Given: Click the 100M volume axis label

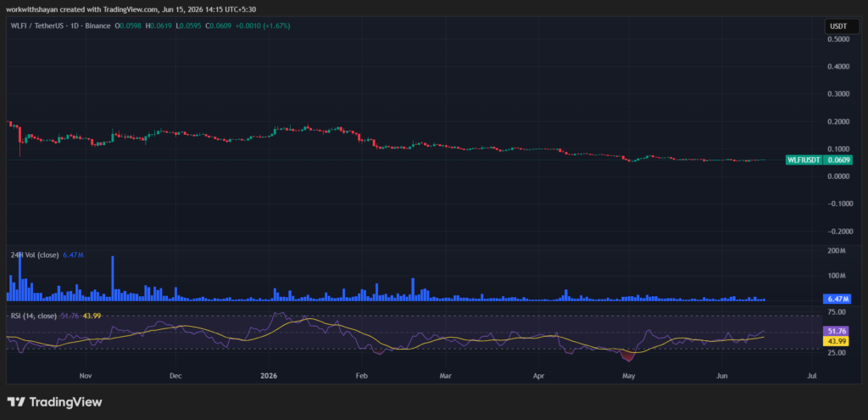Looking at the screenshot, I should pyautogui.click(x=837, y=276).
